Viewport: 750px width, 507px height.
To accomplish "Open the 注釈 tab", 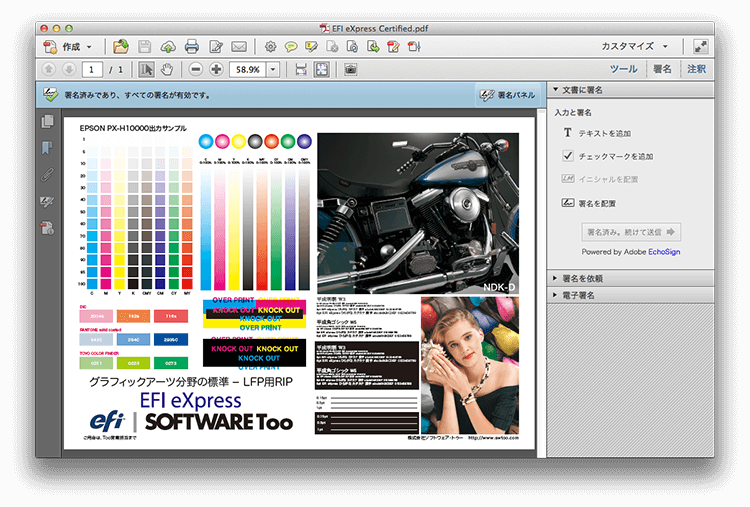I will [696, 69].
